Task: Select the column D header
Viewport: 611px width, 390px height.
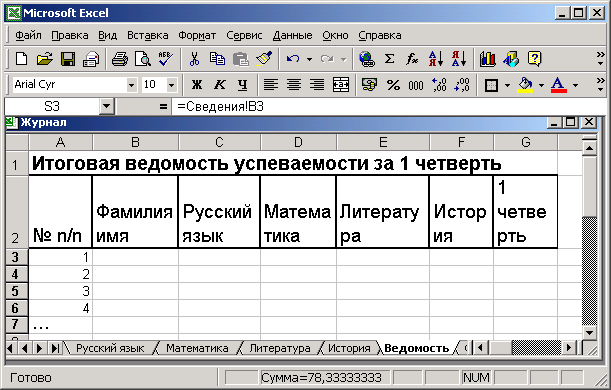Action: 298,142
